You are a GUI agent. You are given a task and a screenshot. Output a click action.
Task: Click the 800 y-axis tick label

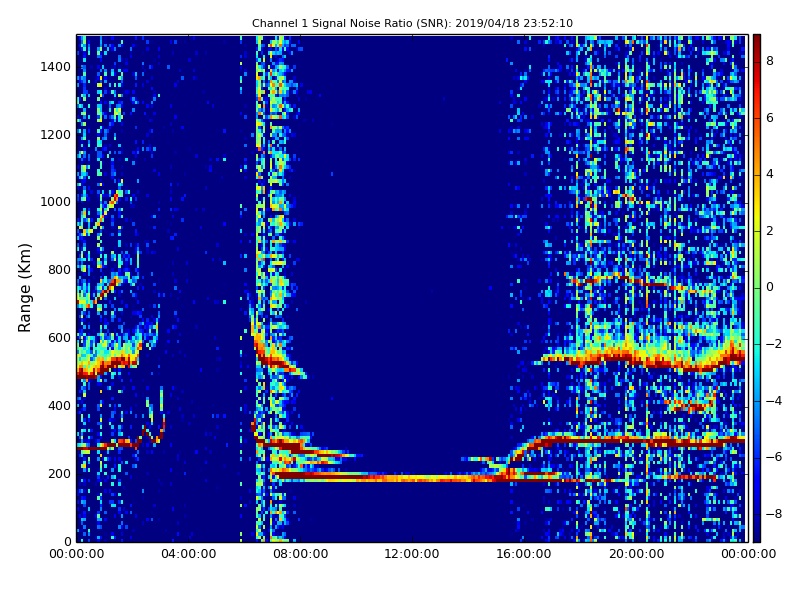click(59, 270)
